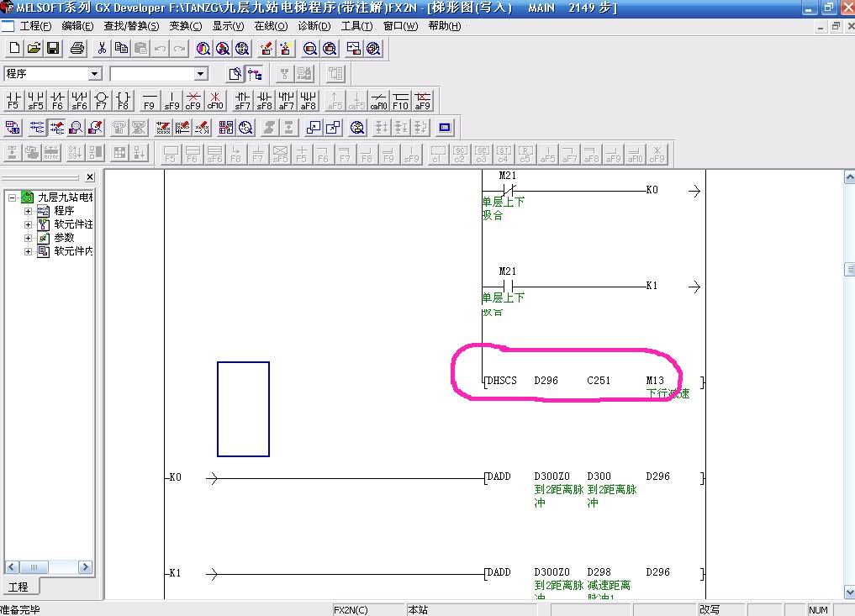
Task: Click the DHSCS D296 C251 M13 instruction
Action: [x=588, y=381]
